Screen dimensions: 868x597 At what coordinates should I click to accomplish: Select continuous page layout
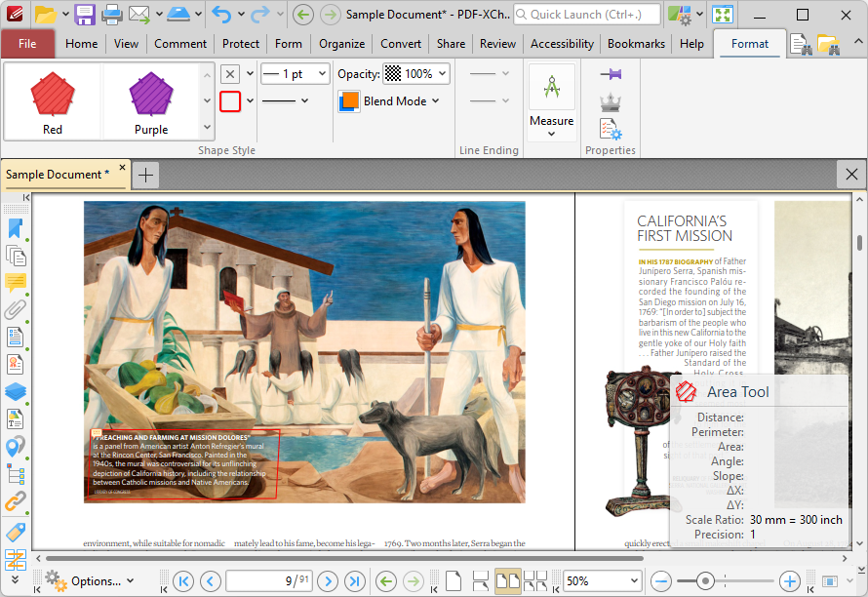tap(481, 581)
